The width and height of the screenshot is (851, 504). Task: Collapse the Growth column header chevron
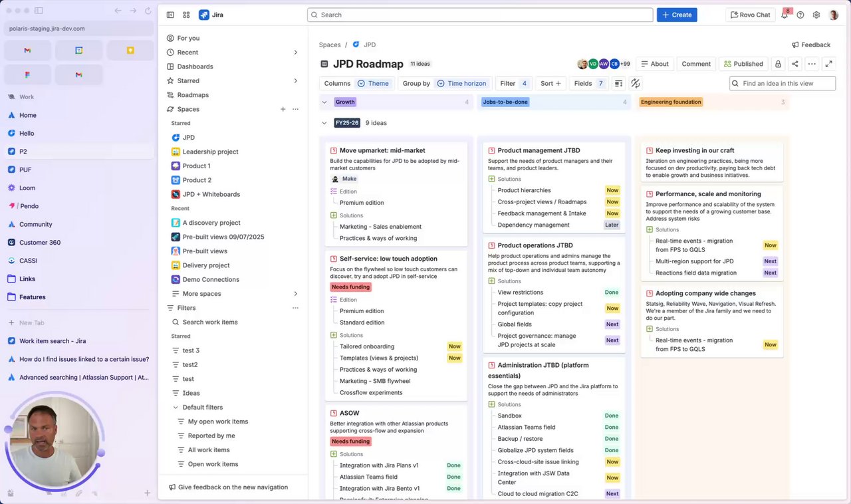[x=324, y=102]
